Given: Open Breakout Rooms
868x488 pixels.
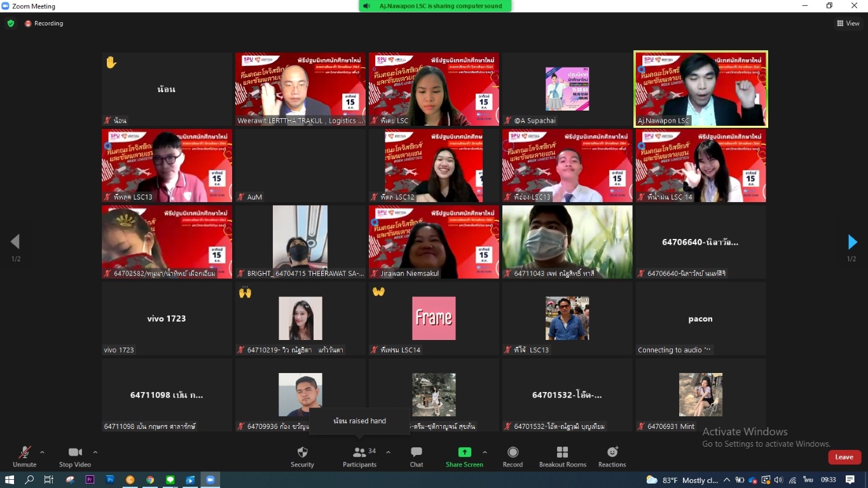Looking at the screenshot, I should [562, 457].
